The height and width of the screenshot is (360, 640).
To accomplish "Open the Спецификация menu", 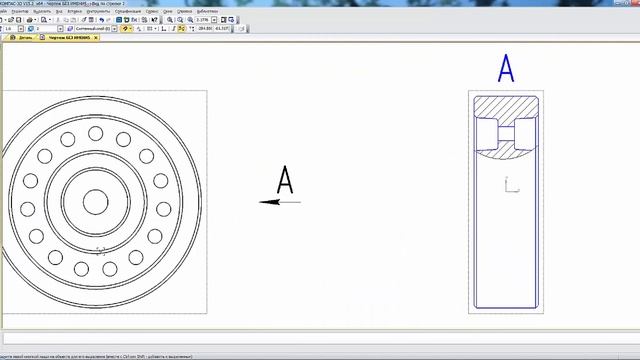I will point(128,11).
